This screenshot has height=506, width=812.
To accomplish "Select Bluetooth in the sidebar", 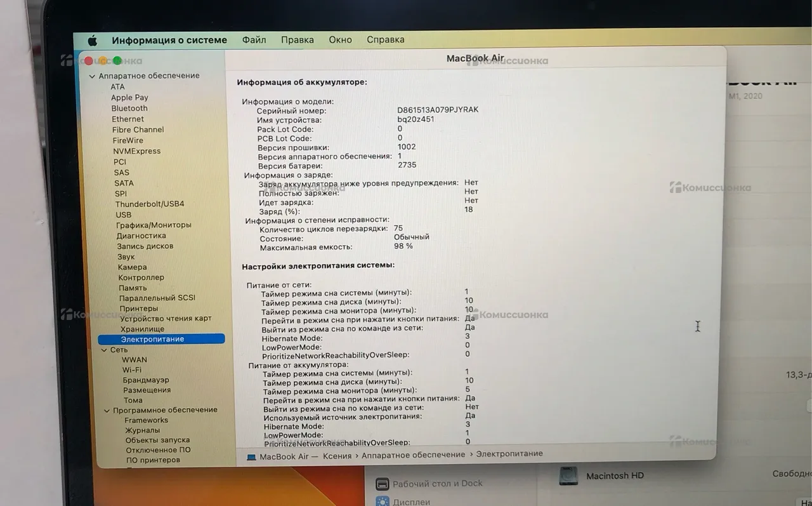I will (x=129, y=109).
